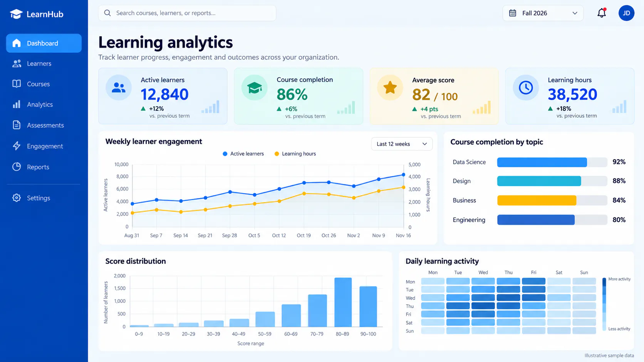Open the Fall 2026 term dropdown
This screenshot has height=362, width=644.
pyautogui.click(x=543, y=13)
